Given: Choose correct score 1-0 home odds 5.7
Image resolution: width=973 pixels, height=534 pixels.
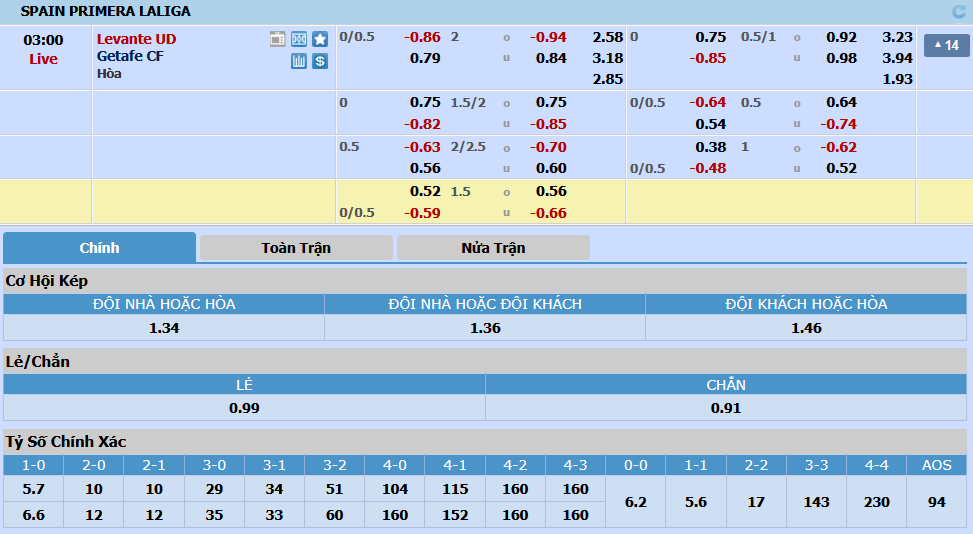Looking at the screenshot, I should click(x=34, y=489).
